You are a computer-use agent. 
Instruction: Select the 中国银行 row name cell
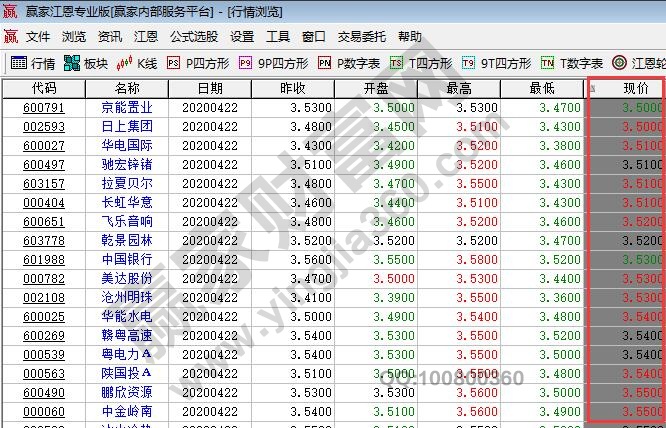pos(127,260)
